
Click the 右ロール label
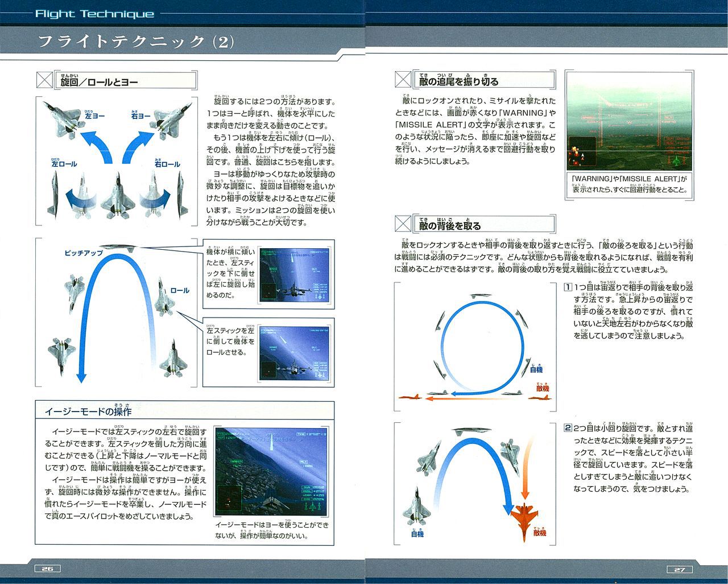tap(167, 164)
